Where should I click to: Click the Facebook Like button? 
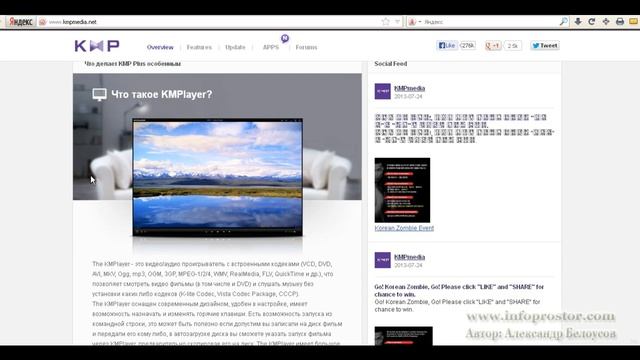(x=447, y=46)
